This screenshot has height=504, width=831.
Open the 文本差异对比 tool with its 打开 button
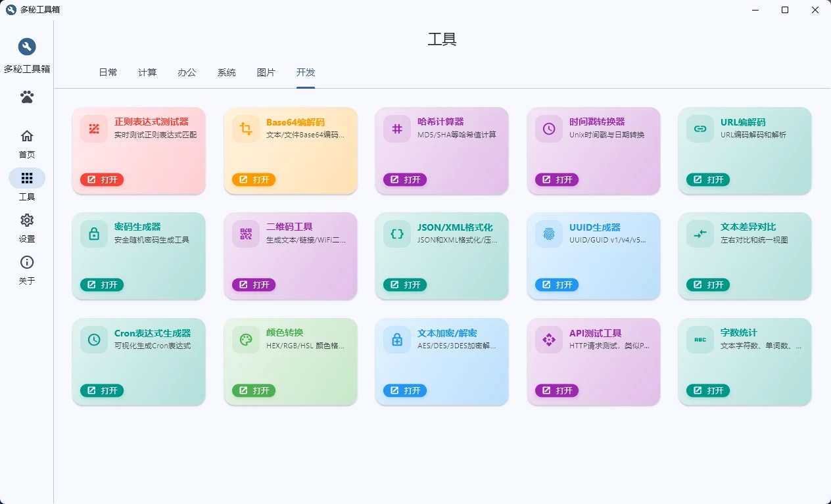point(707,285)
